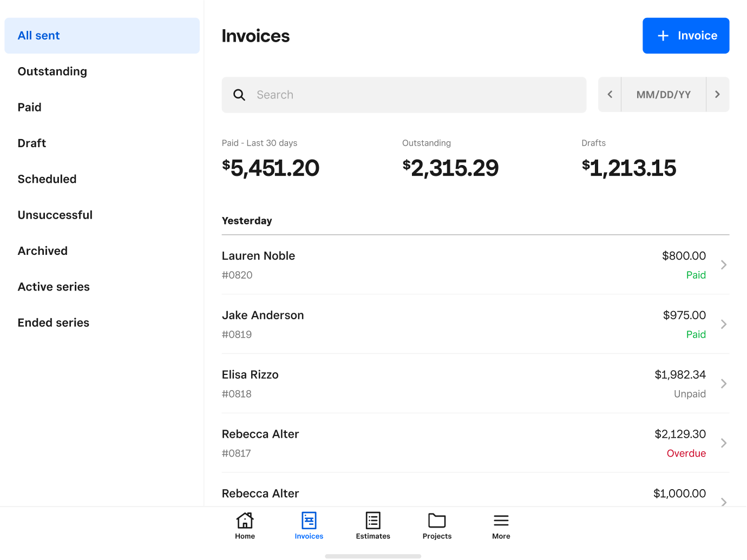View Archived invoices

[43, 251]
